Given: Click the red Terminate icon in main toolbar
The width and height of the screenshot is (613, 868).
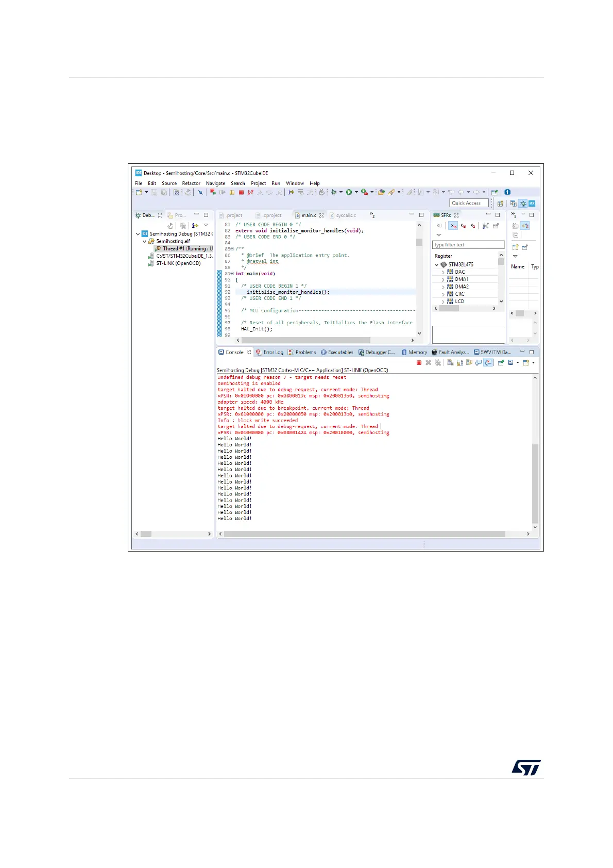Looking at the screenshot, I should (241, 192).
